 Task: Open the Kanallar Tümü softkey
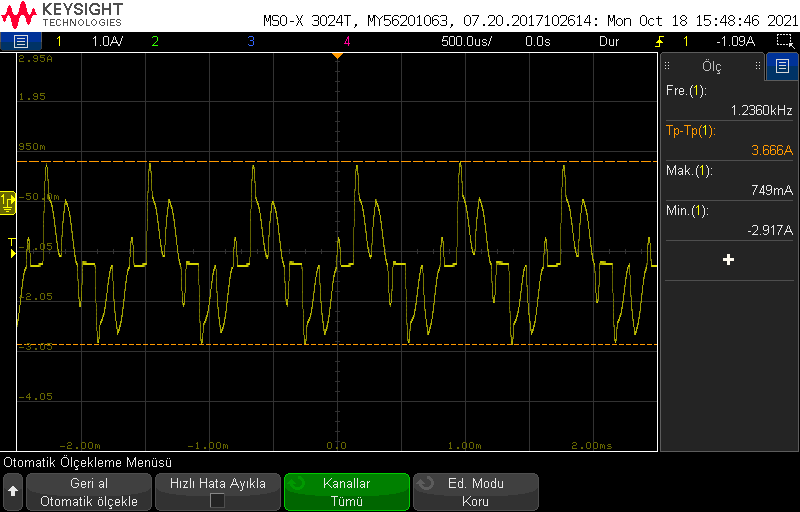347,492
